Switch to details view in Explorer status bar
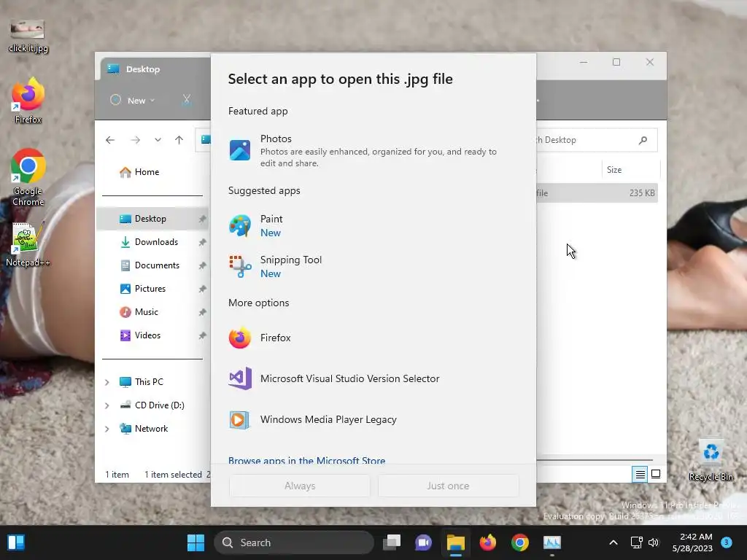The image size is (747, 560). coord(640,474)
